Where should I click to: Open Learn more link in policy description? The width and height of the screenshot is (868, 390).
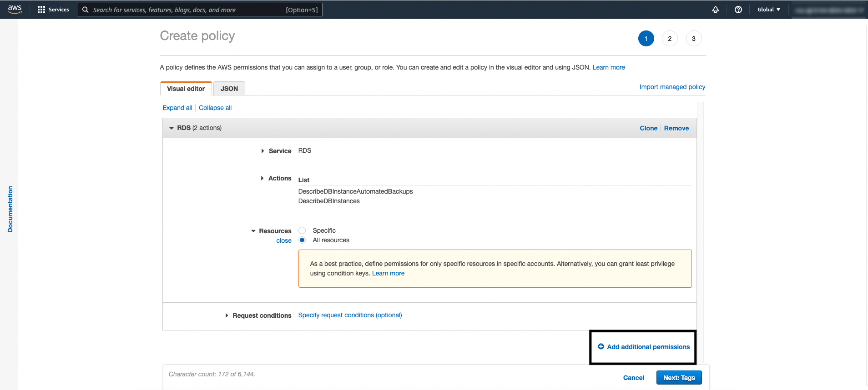[609, 67]
